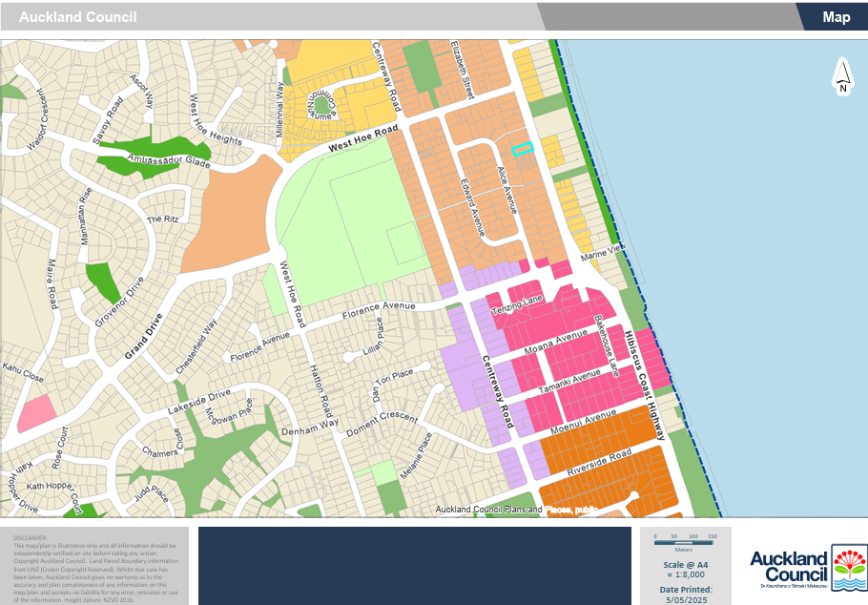Select the Date Printed field
This screenshot has width=868, height=605.
(683, 593)
